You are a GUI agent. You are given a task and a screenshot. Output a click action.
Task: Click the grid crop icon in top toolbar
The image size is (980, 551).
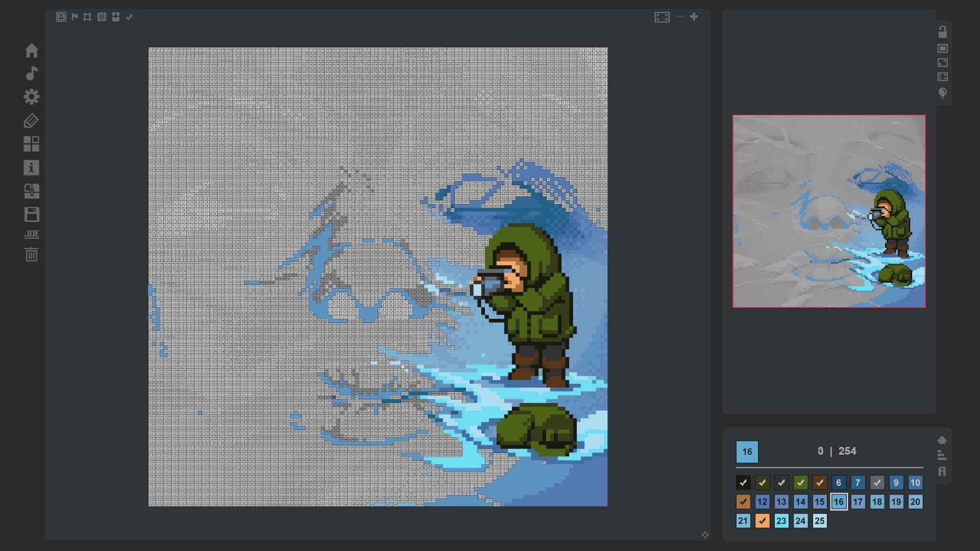point(87,17)
